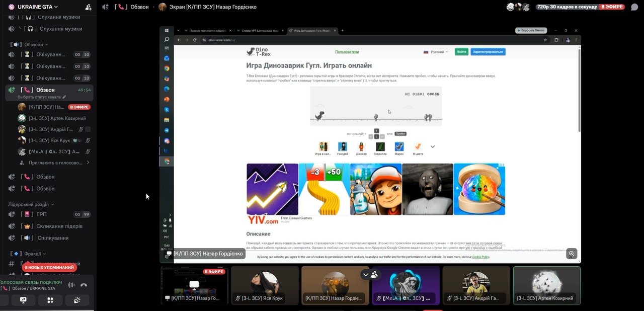Open the Русский language dropdown
Viewport: 644px width, 311px height.
pos(436,52)
